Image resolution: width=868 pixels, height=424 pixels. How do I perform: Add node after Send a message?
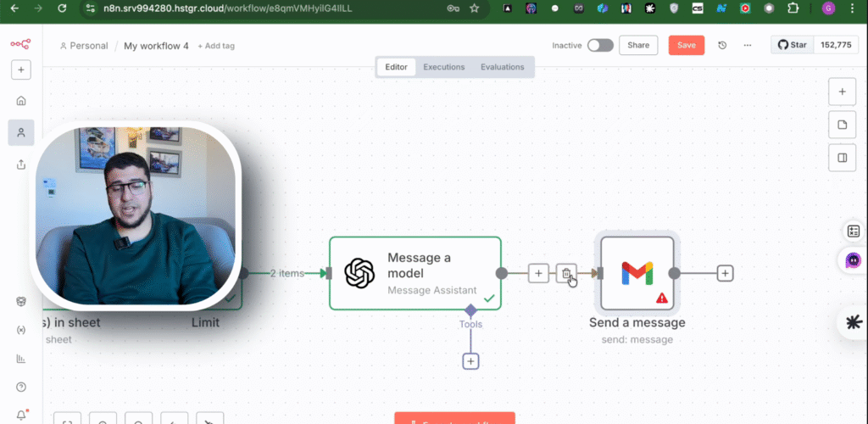pyautogui.click(x=725, y=273)
